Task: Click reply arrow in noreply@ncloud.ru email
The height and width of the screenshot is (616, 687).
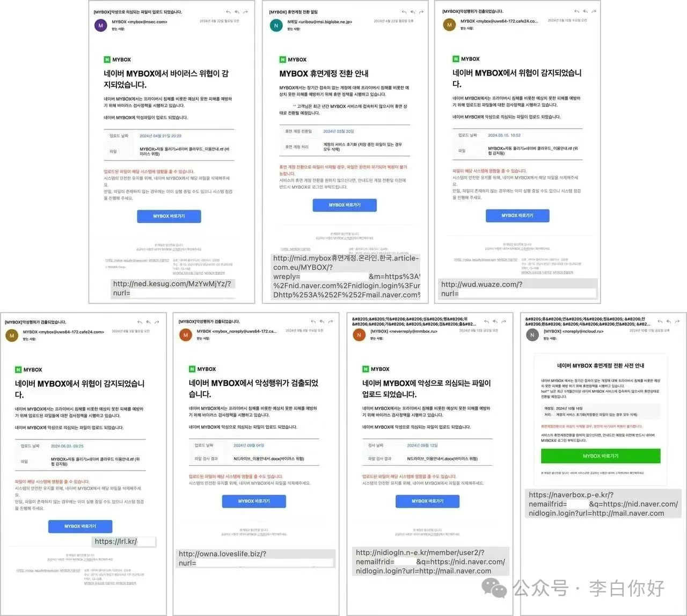Action: 661,321
